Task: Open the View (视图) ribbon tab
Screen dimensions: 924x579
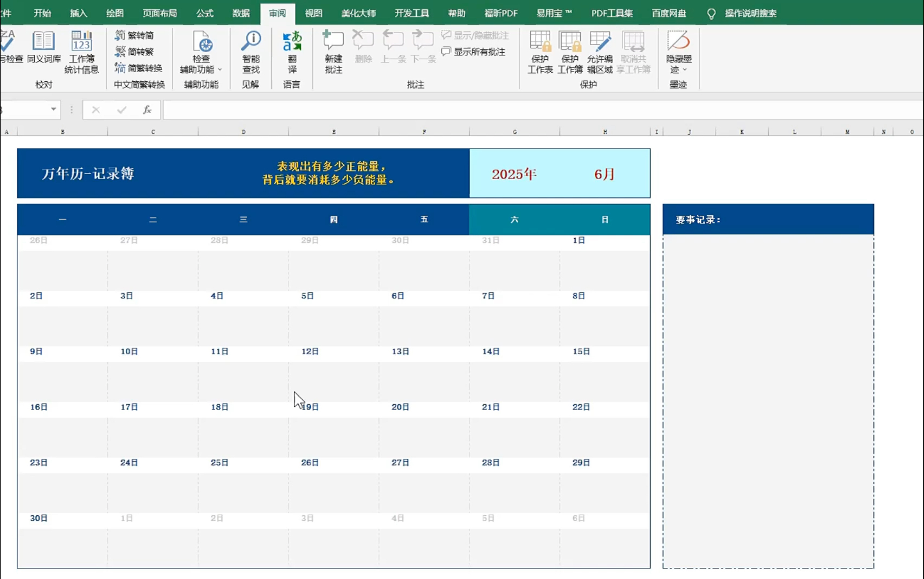Action: point(313,14)
